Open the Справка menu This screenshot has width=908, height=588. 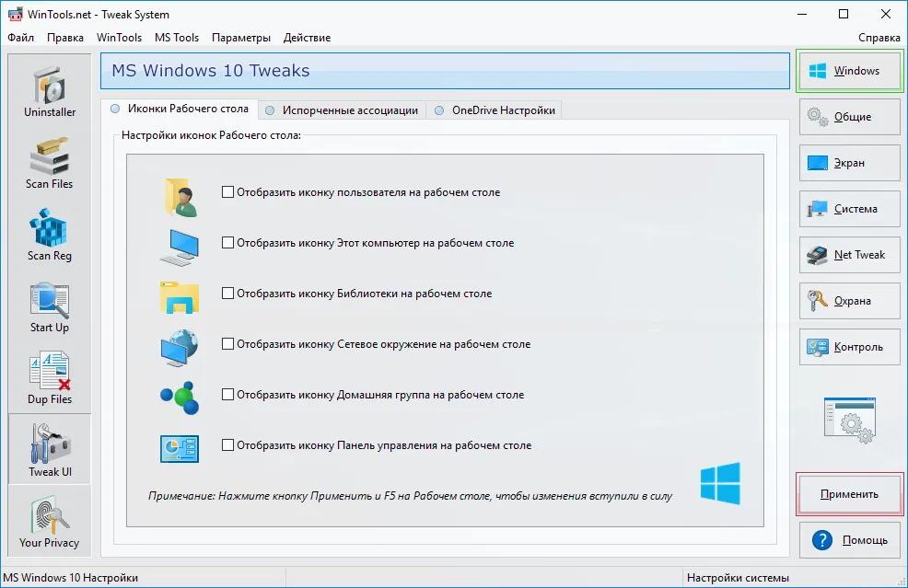pyautogui.click(x=879, y=38)
